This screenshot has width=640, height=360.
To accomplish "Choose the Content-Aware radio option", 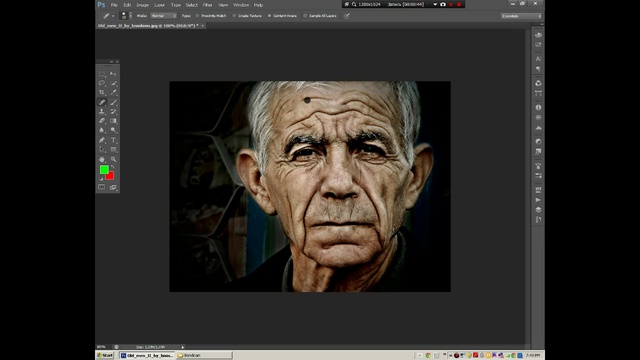I will (282, 16).
